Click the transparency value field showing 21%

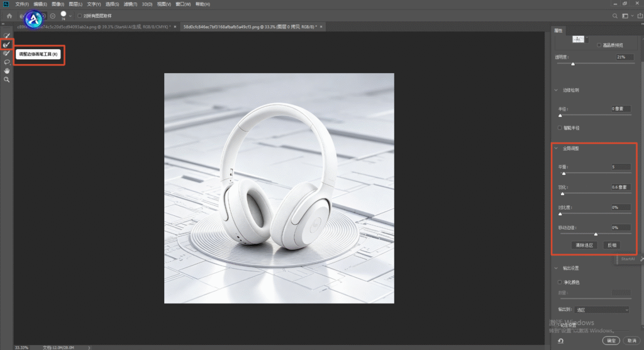(625, 57)
